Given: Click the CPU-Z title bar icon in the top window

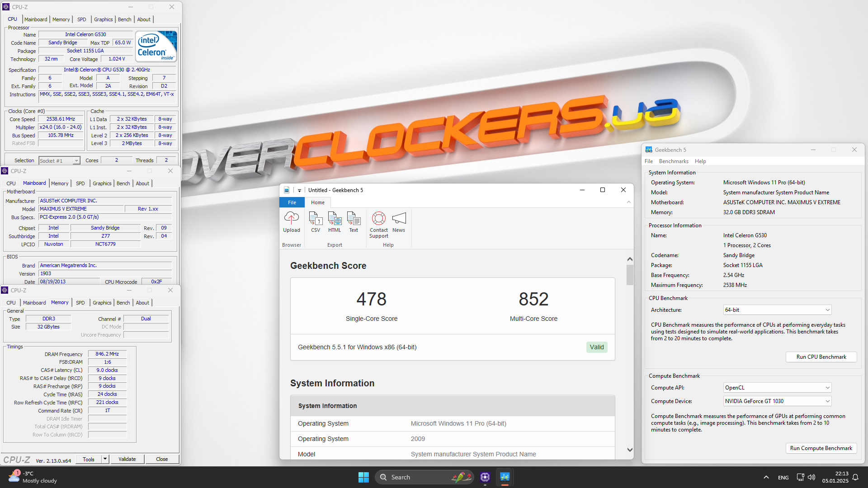Looking at the screenshot, I should tap(6, 7).
